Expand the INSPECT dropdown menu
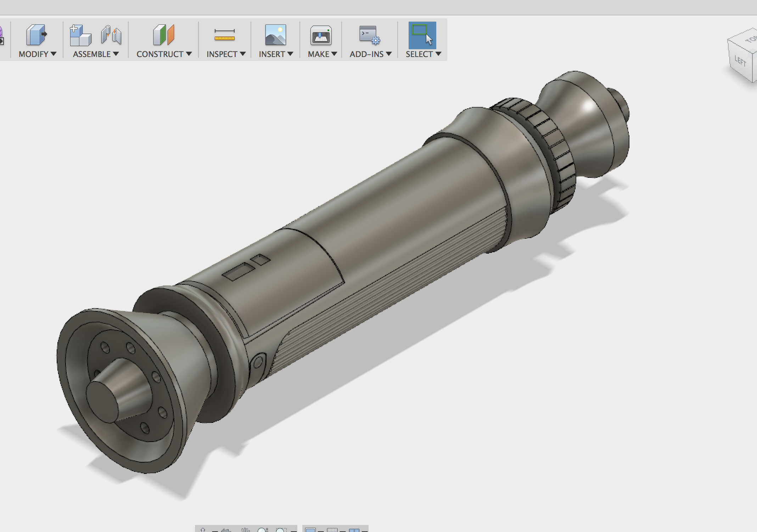Screen dimensions: 757x532 (x=226, y=54)
